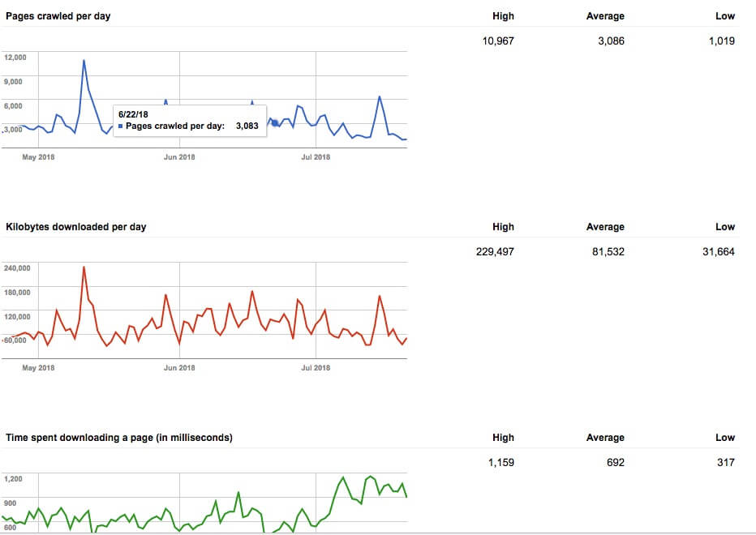This screenshot has height=535, width=756.
Task: Click the 'Pages crawled per day' heading
Action: (x=58, y=16)
